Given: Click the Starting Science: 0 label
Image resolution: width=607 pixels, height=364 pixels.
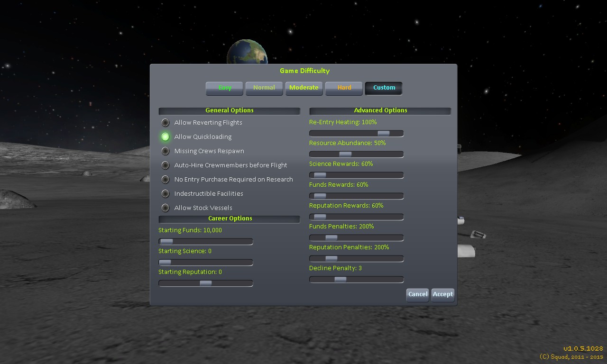Looking at the screenshot, I should [185, 251].
